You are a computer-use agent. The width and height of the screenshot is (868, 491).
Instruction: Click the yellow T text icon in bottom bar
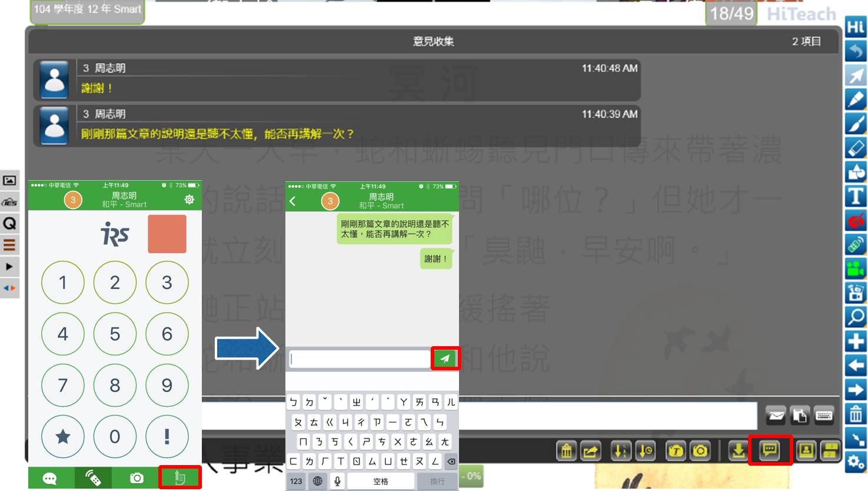[x=676, y=451]
